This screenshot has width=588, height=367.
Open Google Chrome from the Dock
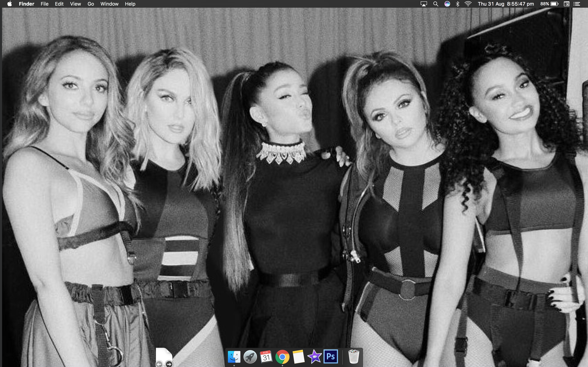point(282,357)
